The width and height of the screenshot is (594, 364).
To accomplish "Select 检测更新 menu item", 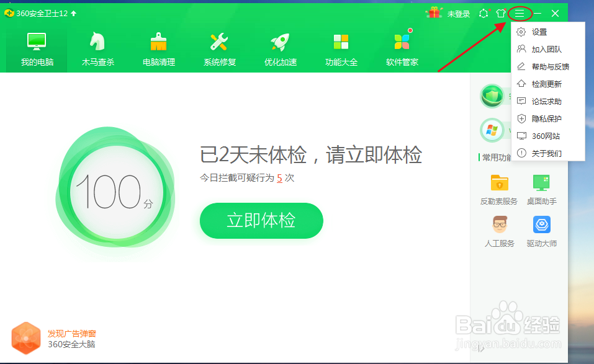I will point(547,84).
